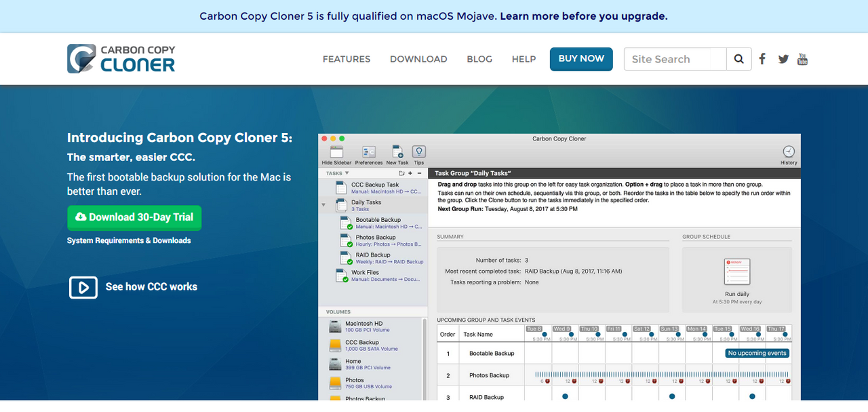
Task: Click the No upcoming events badge
Action: tap(757, 353)
